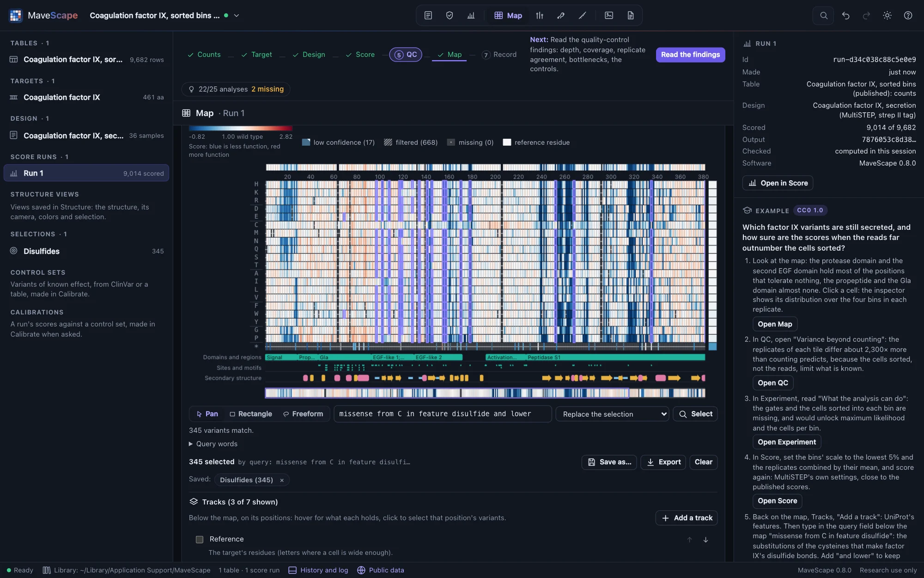Viewport: 924px width, 578px height.
Task: Select the Map tab in the top toolbar
Action: 508,15
